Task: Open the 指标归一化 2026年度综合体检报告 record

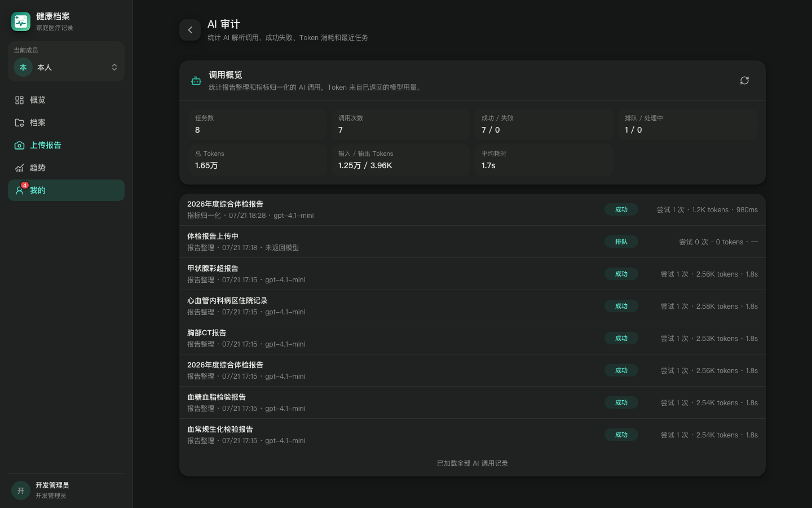Action: pos(473,209)
